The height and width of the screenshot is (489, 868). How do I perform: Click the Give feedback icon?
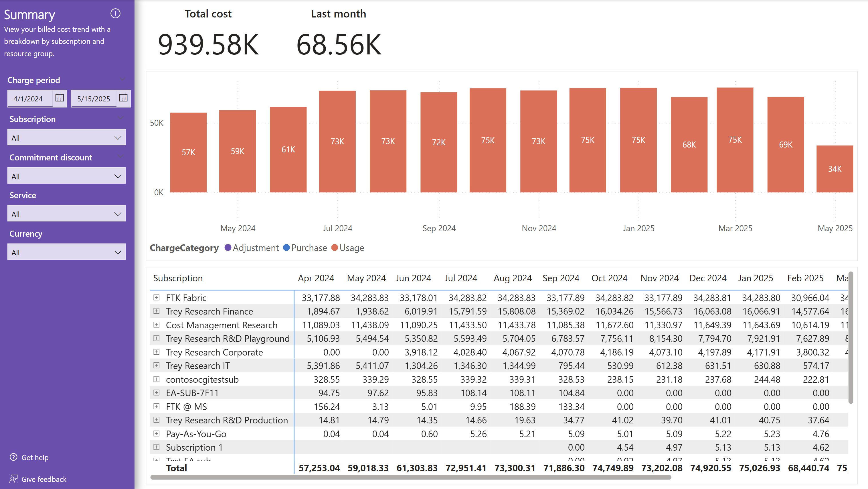pyautogui.click(x=13, y=479)
